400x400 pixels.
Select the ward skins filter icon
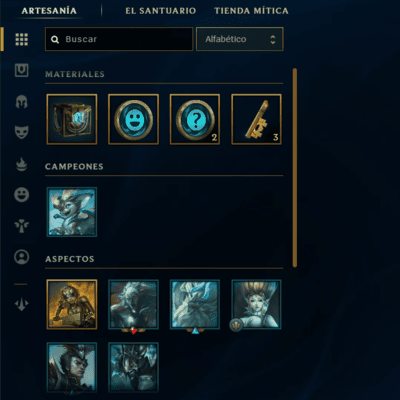click(x=22, y=226)
